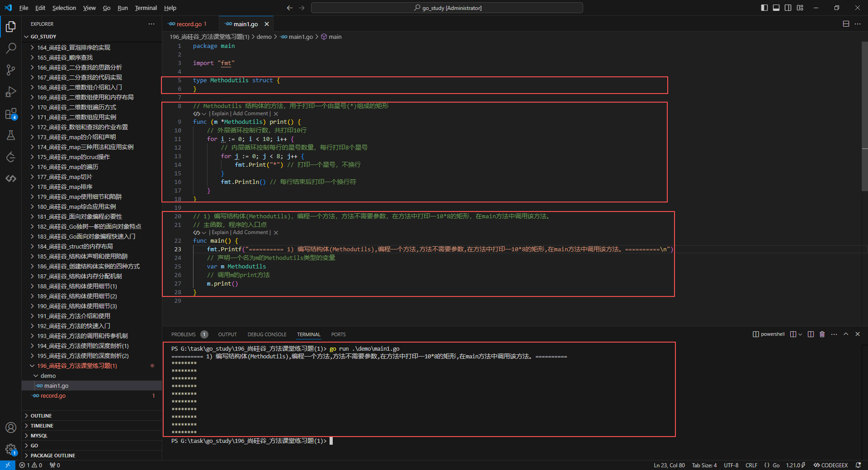Close the bottom panel
Viewport: 868px width, 470px height.
(858, 334)
